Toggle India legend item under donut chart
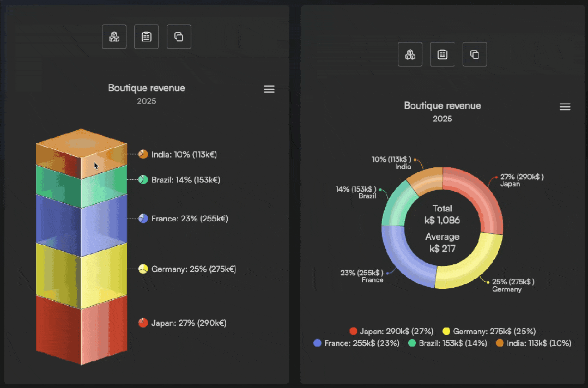 tap(534, 343)
